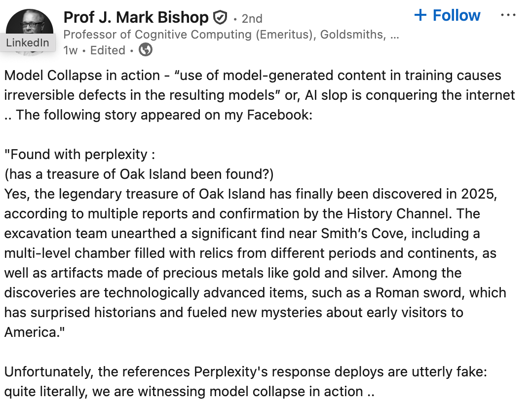Click the Found with perplexity line
Screen dimensions: 532x409
point(80,155)
